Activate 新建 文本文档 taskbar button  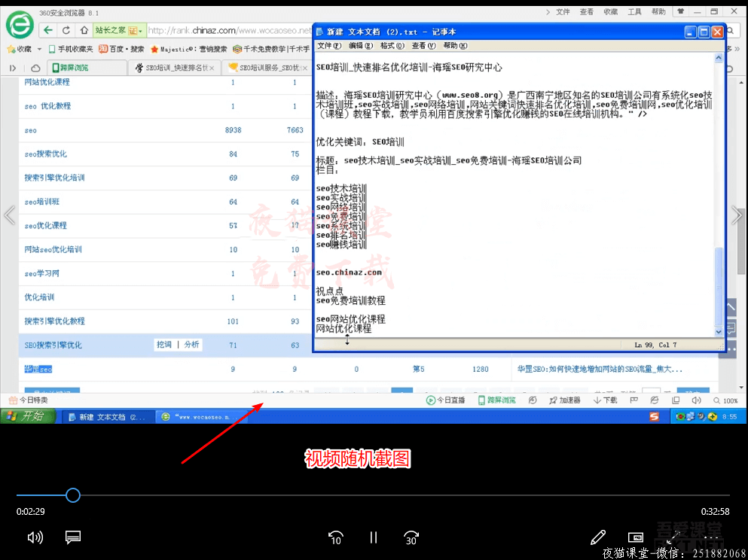click(x=107, y=417)
